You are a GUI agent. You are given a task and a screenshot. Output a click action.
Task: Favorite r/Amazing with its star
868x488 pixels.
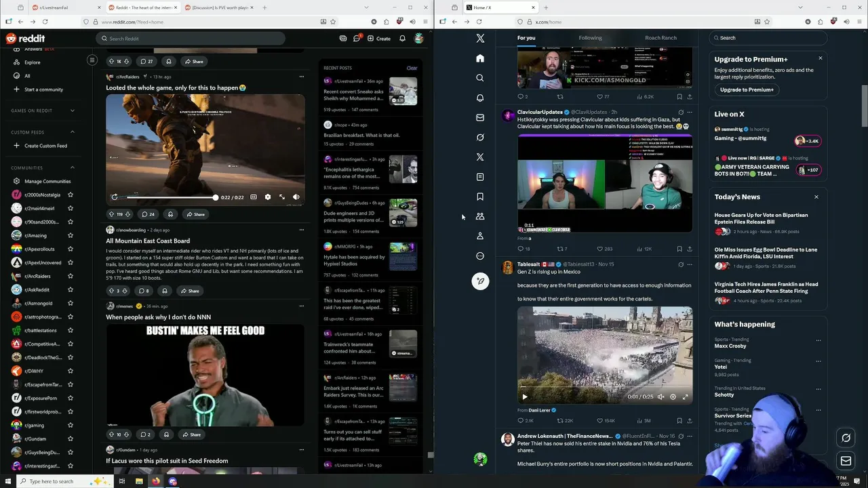pos(71,236)
